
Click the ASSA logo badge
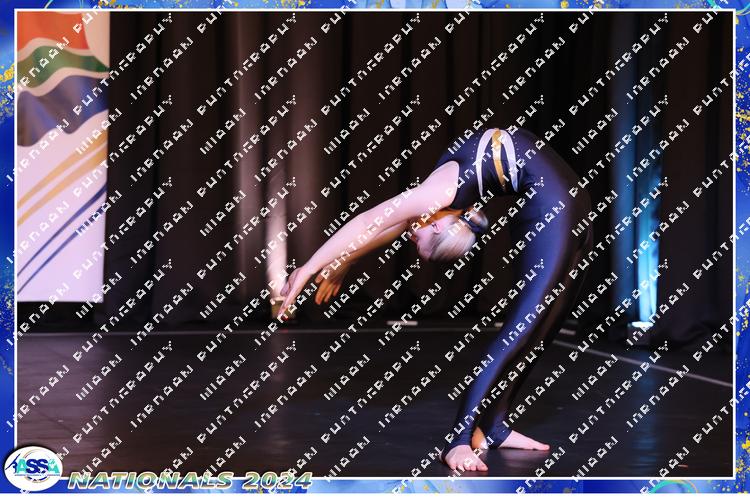(x=33, y=468)
